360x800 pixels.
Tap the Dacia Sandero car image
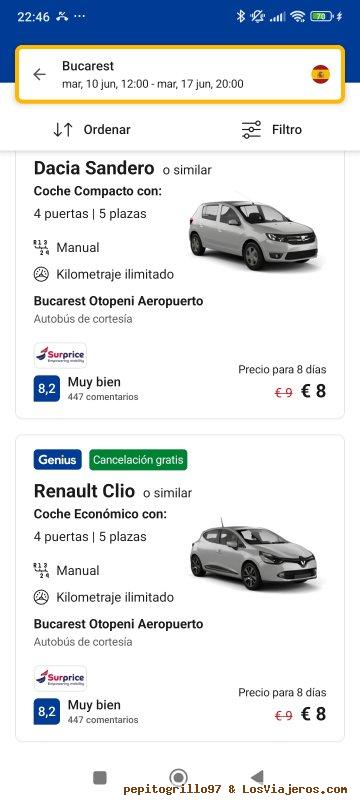(x=254, y=235)
